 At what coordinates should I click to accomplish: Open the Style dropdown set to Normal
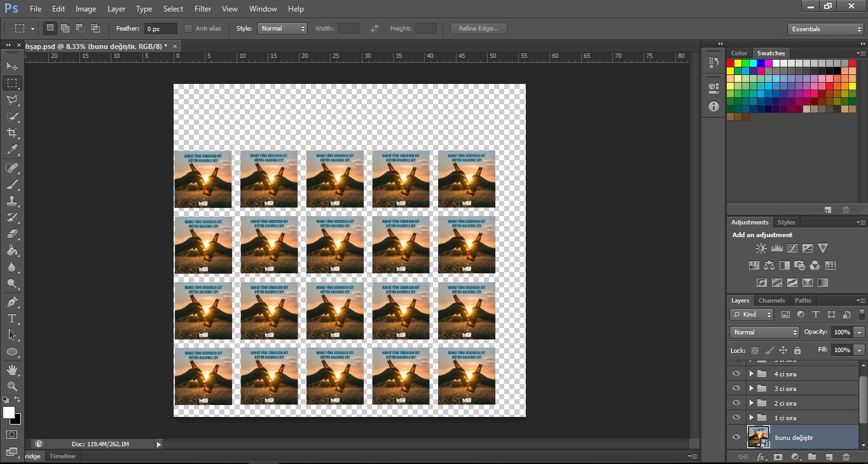coord(282,29)
